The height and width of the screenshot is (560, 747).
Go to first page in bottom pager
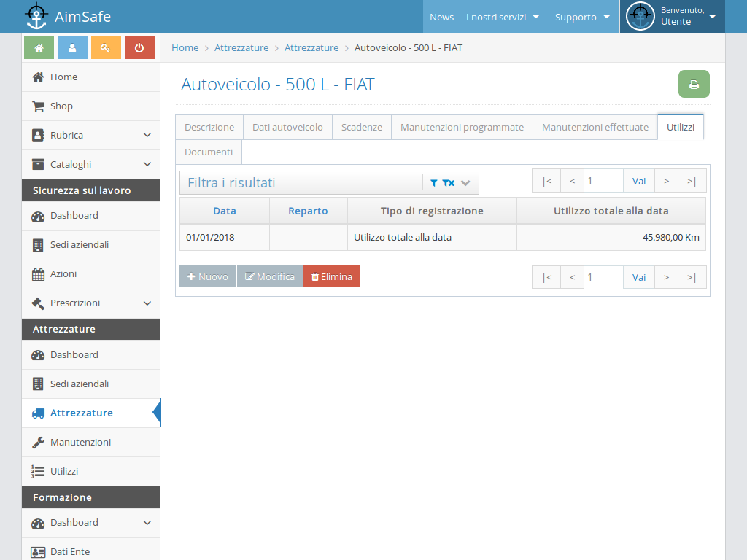[x=547, y=277]
